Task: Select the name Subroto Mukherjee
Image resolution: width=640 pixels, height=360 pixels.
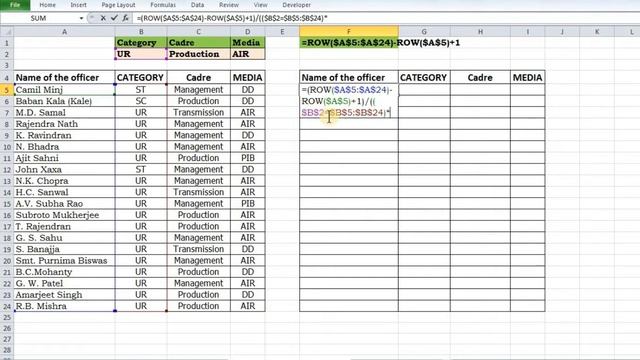Action: point(57,215)
